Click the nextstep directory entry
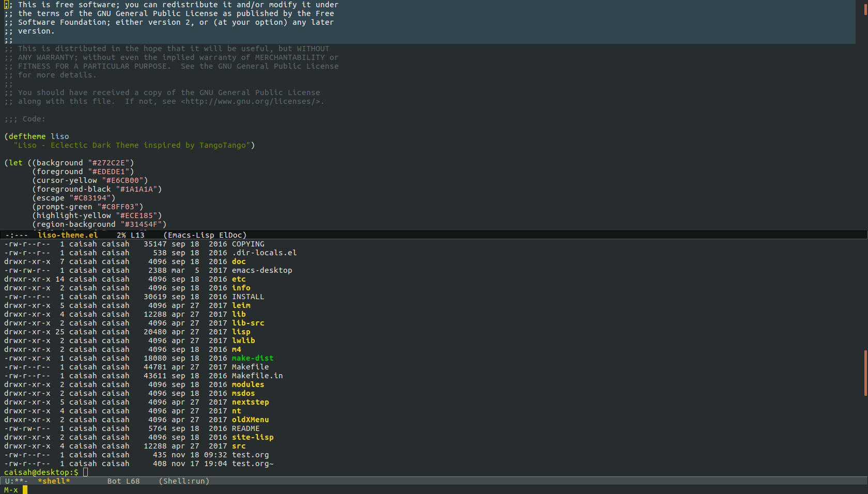 click(251, 402)
